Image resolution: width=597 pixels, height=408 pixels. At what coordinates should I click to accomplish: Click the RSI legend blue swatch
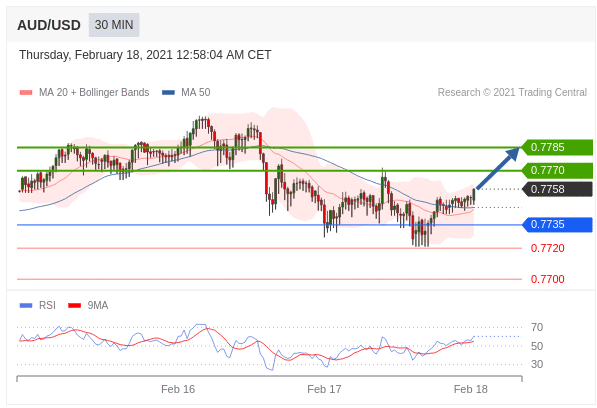point(26,305)
